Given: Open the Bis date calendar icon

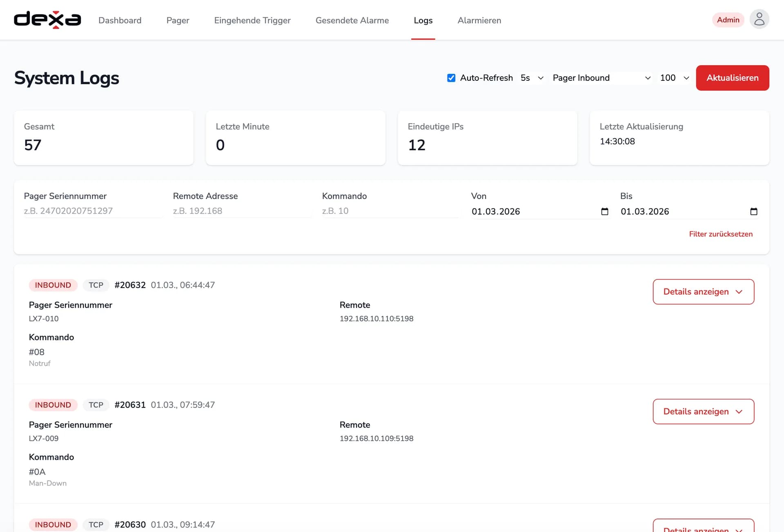Looking at the screenshot, I should 754,211.
